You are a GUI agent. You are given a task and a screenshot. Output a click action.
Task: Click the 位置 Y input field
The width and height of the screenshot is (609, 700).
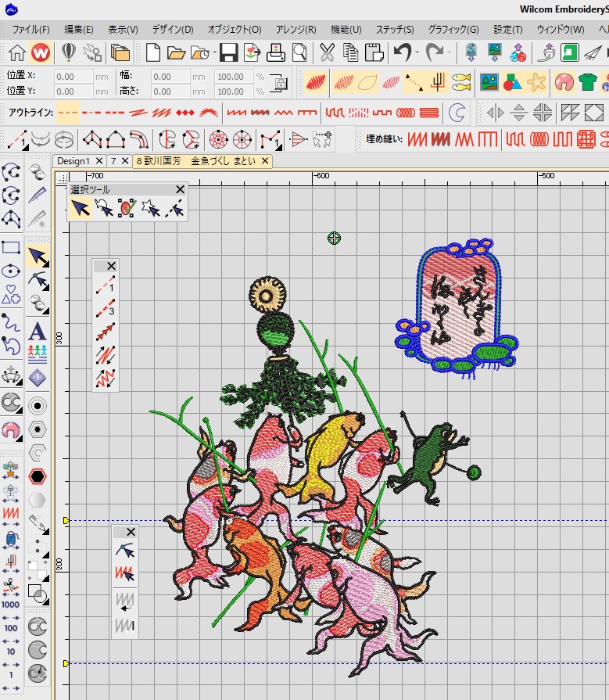click(x=73, y=91)
